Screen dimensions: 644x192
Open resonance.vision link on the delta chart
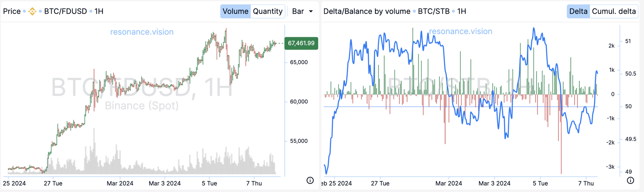461,31
